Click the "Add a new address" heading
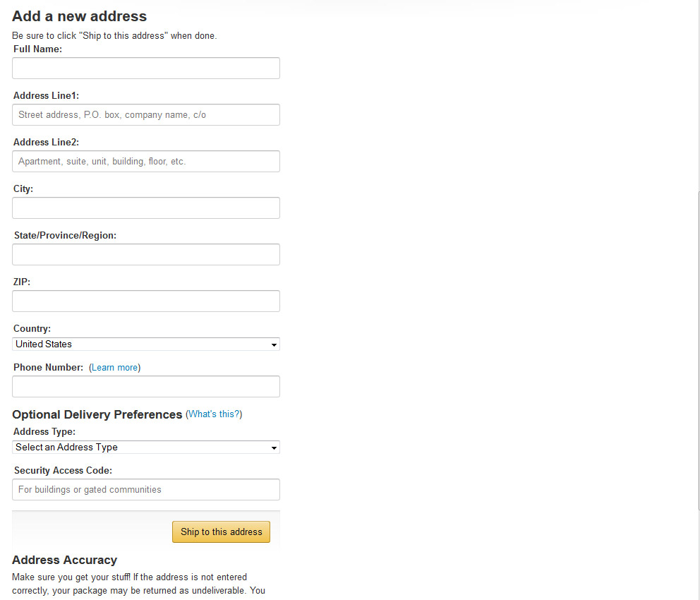The height and width of the screenshot is (600, 700). [x=79, y=16]
